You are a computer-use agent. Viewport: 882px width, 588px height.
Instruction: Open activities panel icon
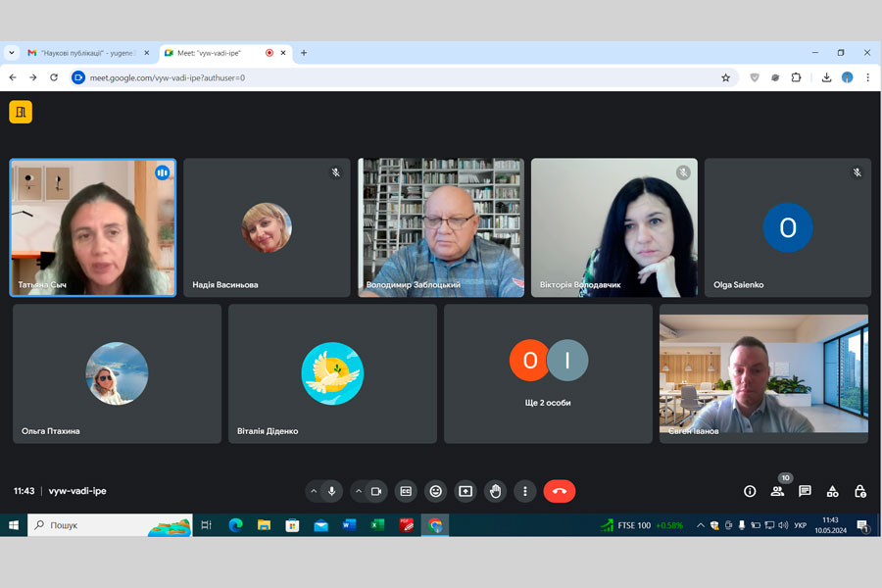[x=832, y=491]
